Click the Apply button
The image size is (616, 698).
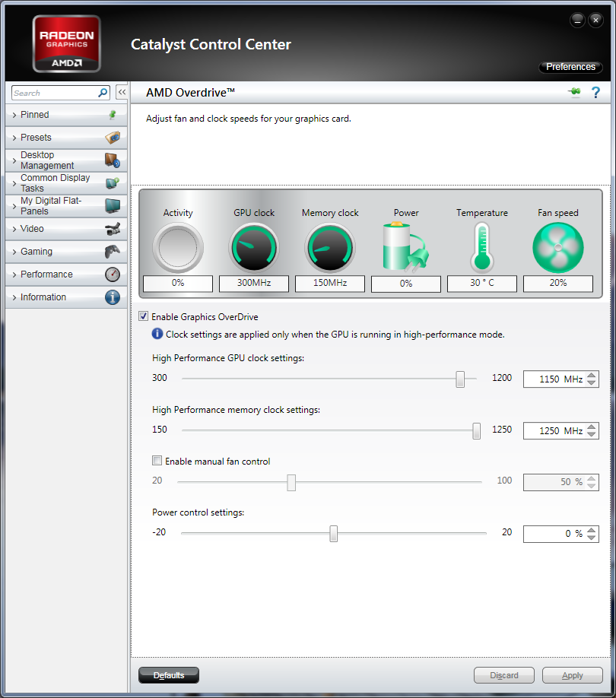click(x=573, y=675)
